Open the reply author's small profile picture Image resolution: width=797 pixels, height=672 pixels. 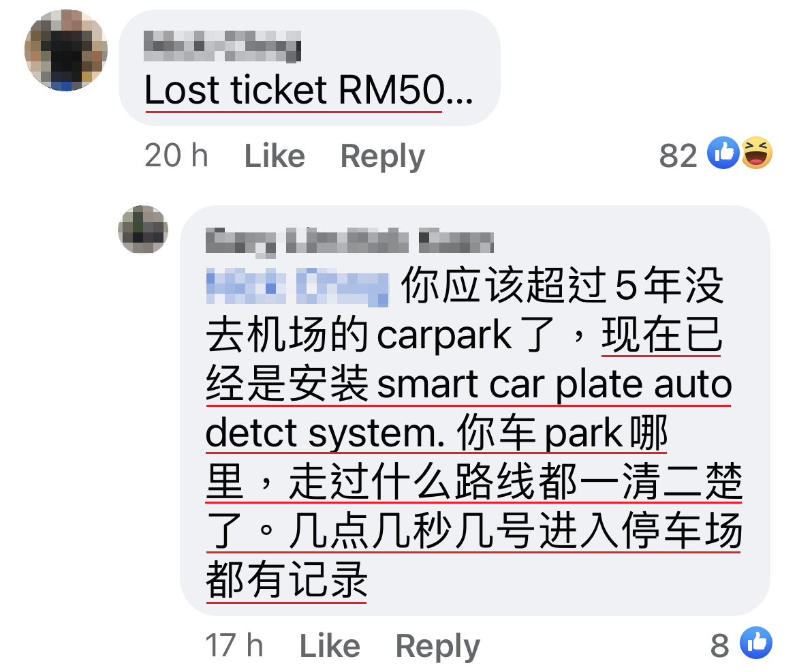143,230
